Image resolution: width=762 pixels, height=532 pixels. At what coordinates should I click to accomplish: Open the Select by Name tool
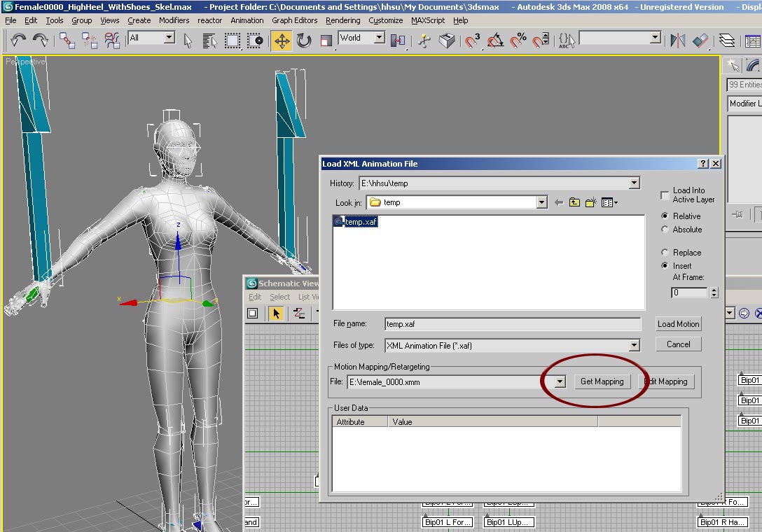pos(209,40)
